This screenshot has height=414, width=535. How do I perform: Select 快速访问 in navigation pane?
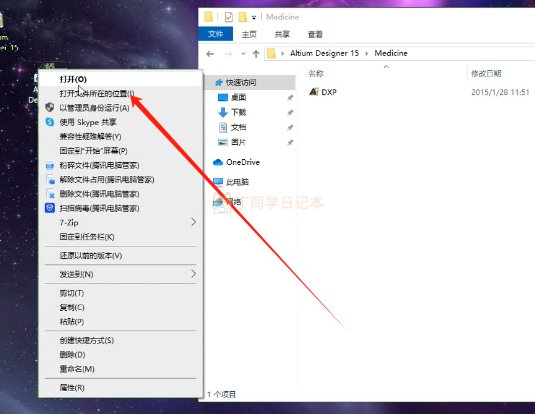click(x=250, y=82)
